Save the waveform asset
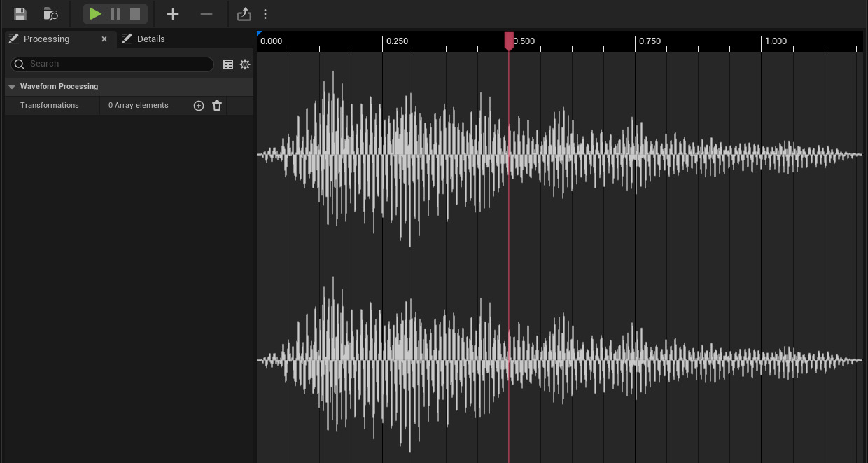 pyautogui.click(x=20, y=14)
